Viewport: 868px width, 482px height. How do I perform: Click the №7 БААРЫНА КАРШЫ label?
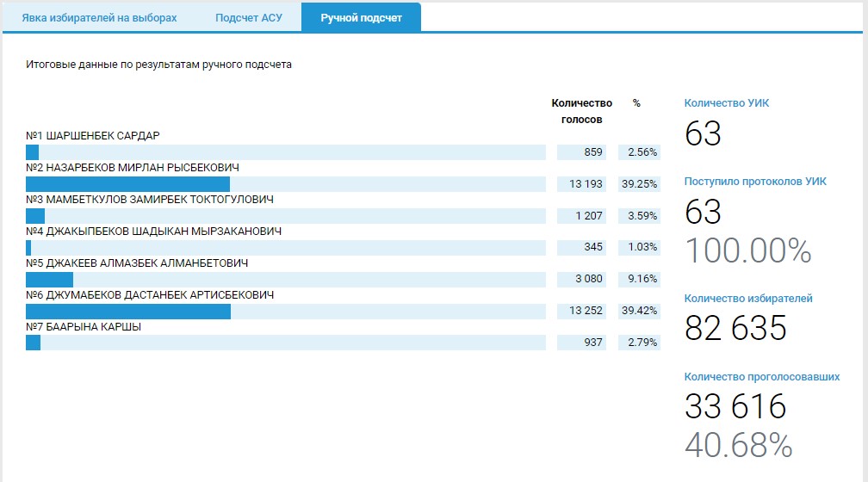(84, 327)
